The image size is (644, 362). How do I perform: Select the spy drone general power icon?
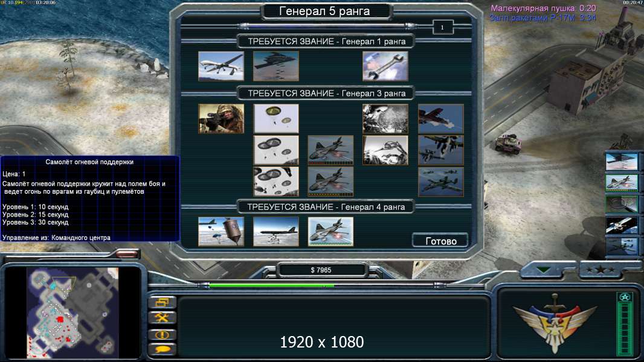[x=221, y=66]
